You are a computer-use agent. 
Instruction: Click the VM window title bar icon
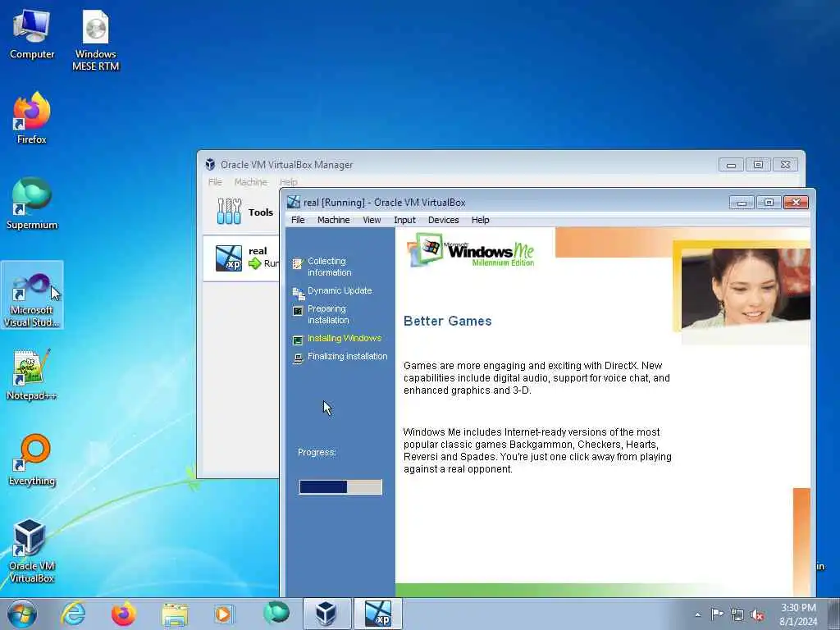tap(294, 202)
